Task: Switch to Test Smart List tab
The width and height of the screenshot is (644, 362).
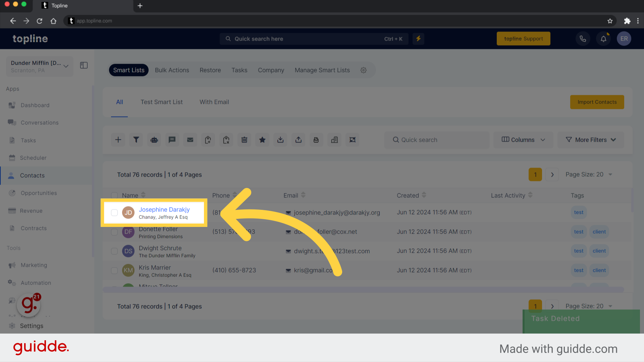Action: (161, 102)
